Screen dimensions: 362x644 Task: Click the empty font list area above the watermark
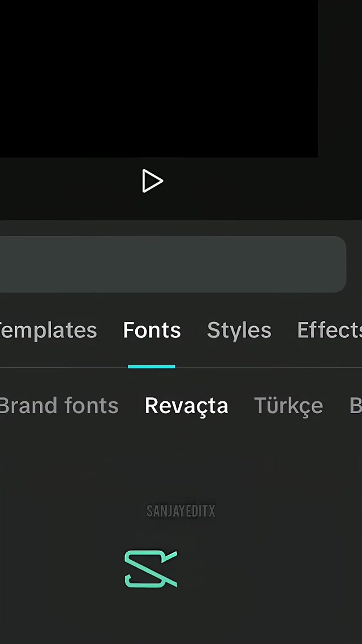[181, 458]
